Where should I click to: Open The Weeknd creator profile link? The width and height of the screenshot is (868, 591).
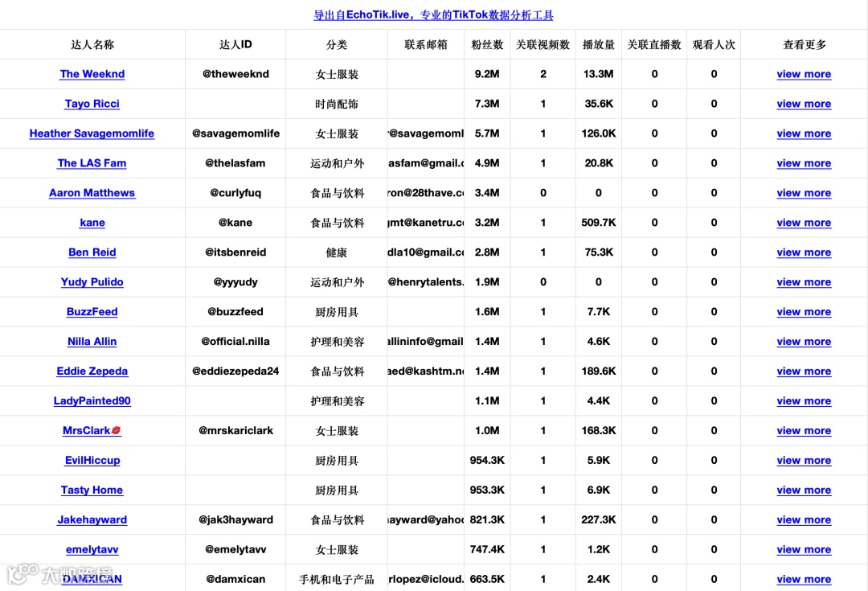[x=92, y=74]
